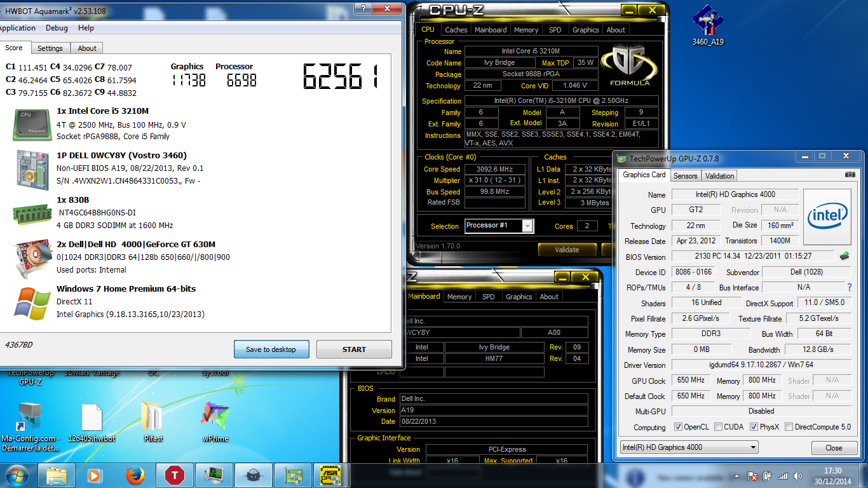Click the Aquamark help question mark button
The height and width of the screenshot is (488, 868).
point(363,8)
